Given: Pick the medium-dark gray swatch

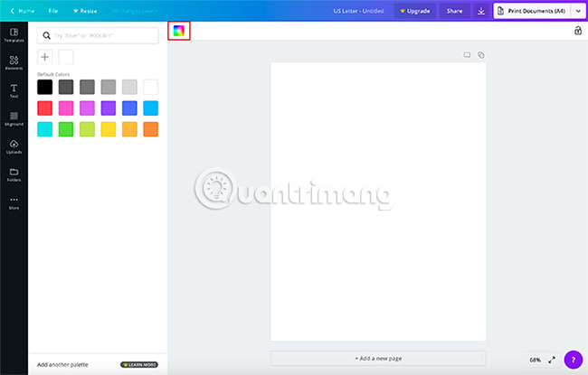Looking at the screenshot, I should point(87,87).
